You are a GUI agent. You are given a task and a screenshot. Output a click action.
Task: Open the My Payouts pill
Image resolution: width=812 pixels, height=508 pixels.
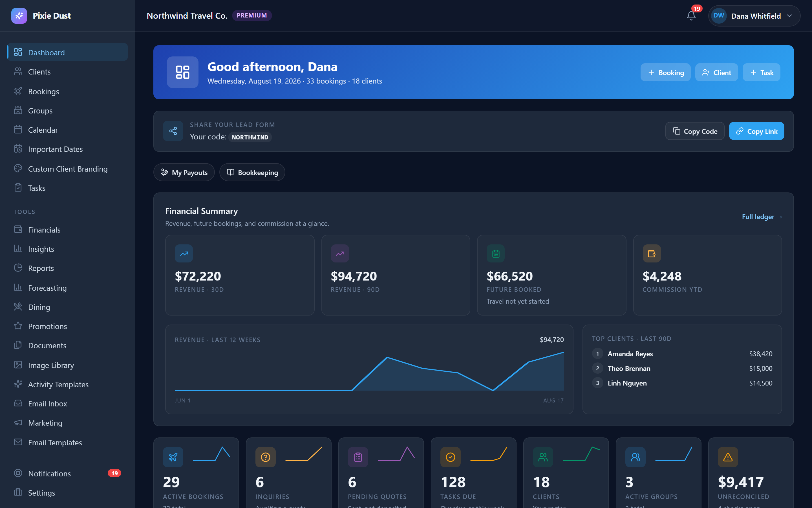click(184, 172)
